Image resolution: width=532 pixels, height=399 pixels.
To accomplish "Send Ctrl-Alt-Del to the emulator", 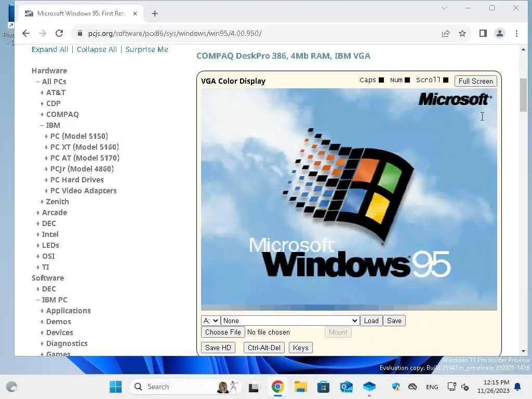I will [264, 348].
